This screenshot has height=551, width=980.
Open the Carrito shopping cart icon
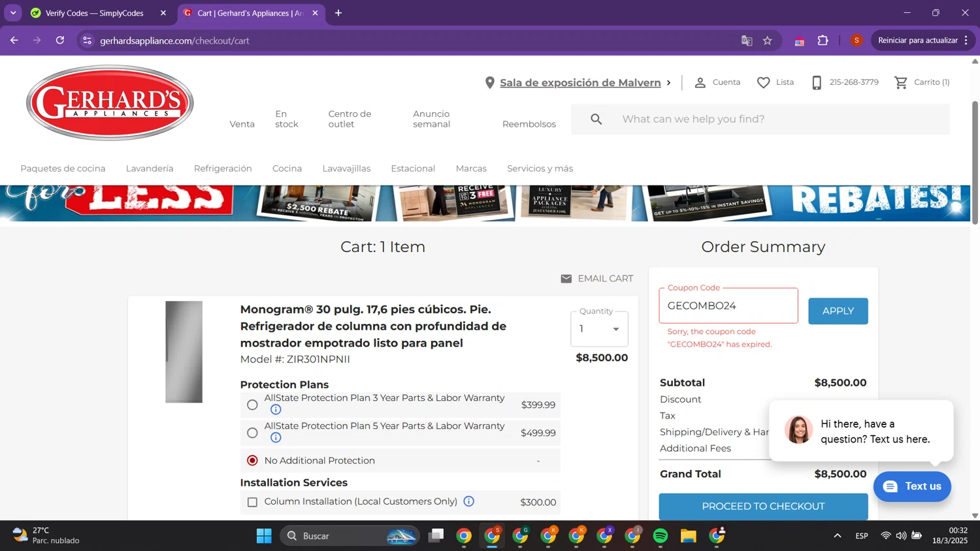click(901, 82)
